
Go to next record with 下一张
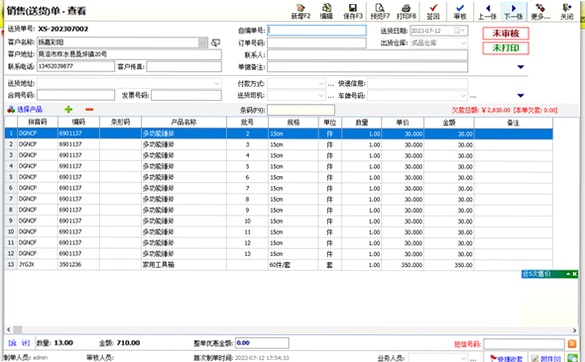click(x=513, y=12)
